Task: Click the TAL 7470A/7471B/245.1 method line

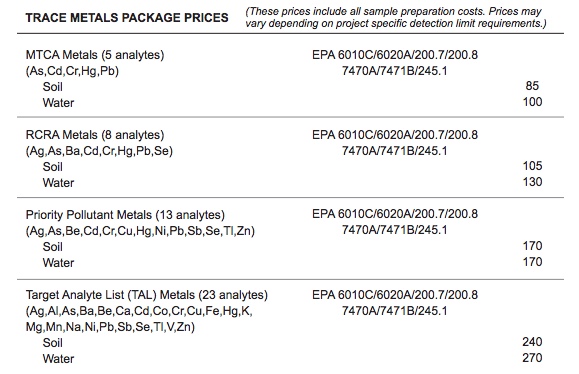Action: tap(394, 311)
